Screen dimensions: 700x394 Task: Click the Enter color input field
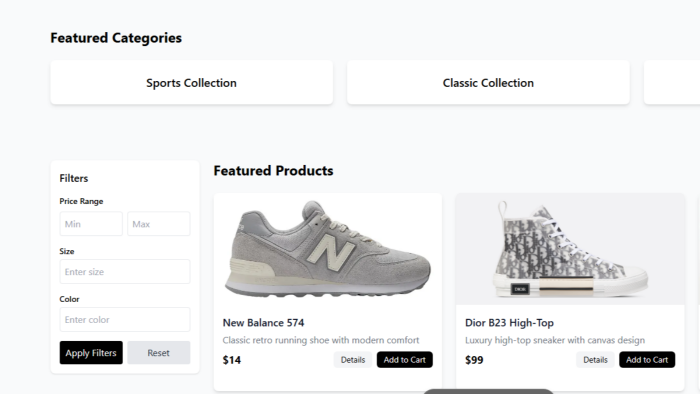point(125,319)
